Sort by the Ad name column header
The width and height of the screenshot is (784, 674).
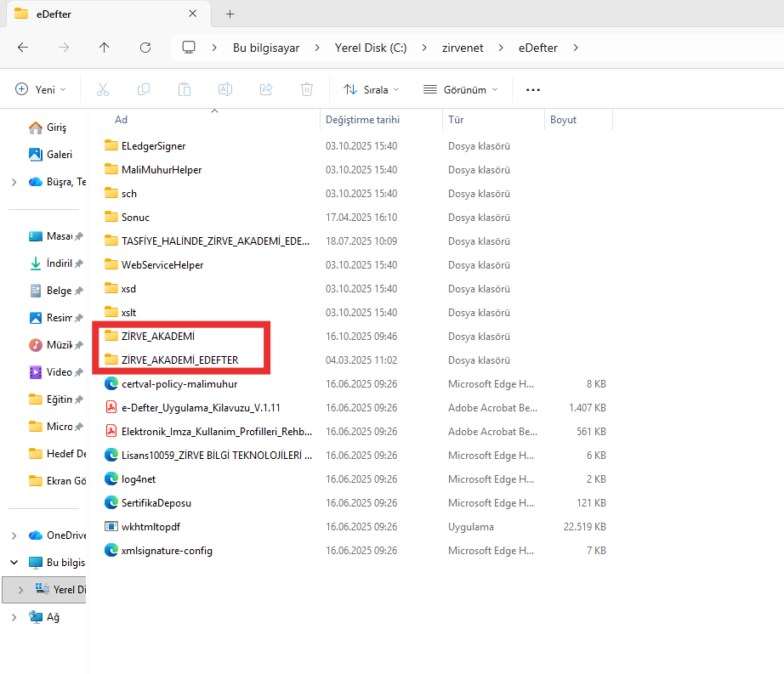click(121, 120)
